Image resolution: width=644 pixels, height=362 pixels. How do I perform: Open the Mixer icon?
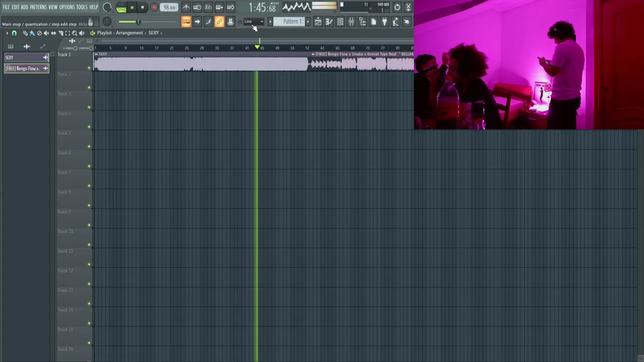[351, 22]
